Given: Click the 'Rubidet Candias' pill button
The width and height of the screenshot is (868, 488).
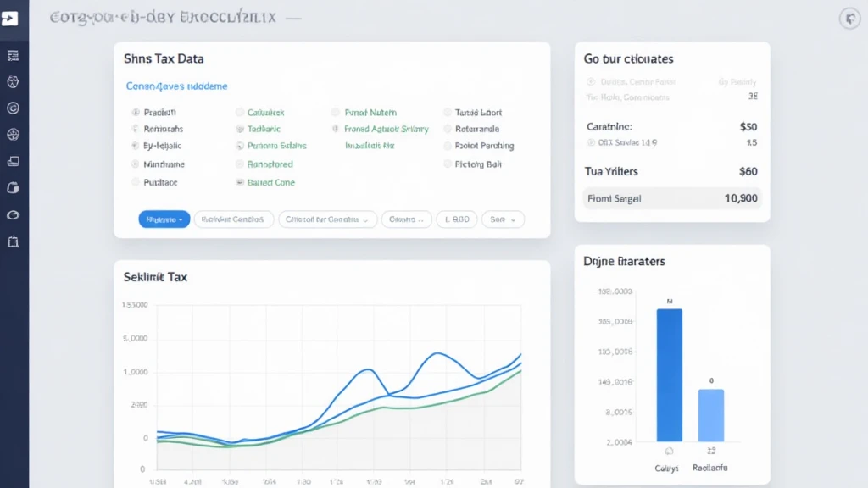Looking at the screenshot, I should coord(234,219).
